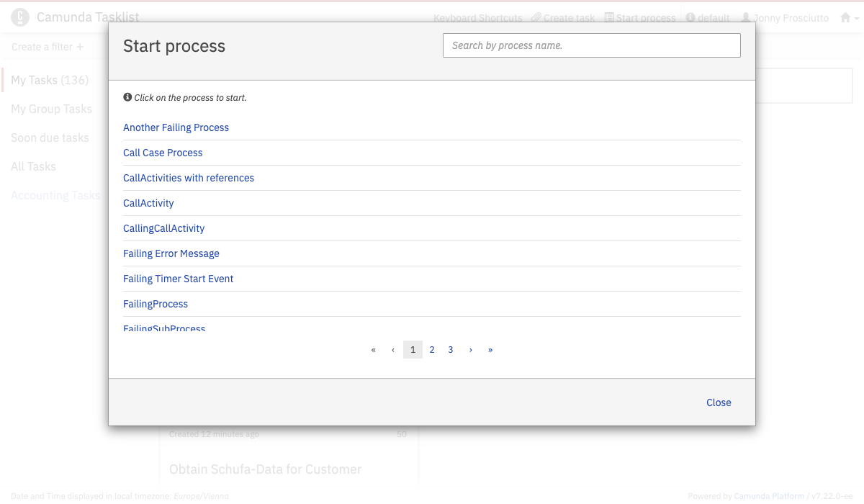864x504 pixels.
Task: Close the Start process dialog
Action: [719, 402]
